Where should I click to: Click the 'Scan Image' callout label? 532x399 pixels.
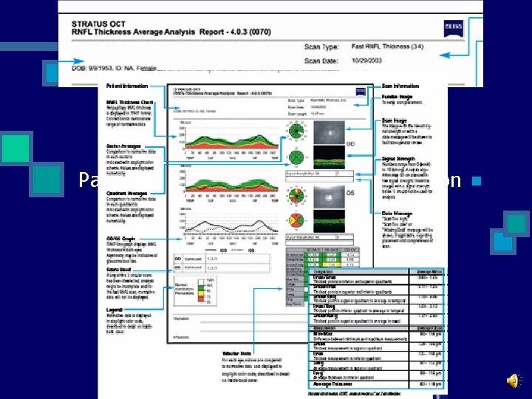(394, 120)
